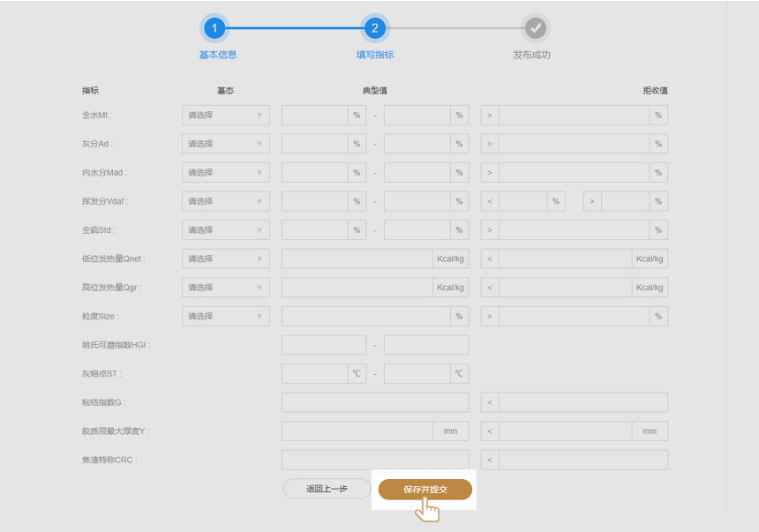Click step 2 填写指标 circle
759x532 pixels.
[x=375, y=28]
